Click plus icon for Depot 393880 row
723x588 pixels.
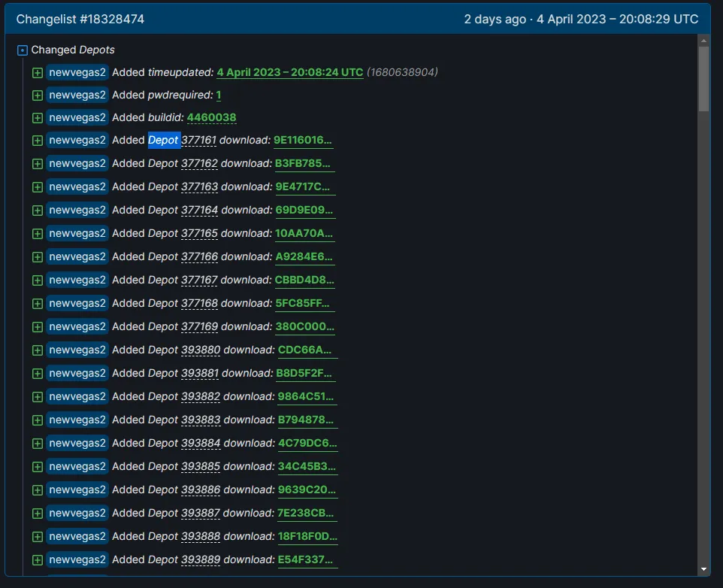point(38,350)
